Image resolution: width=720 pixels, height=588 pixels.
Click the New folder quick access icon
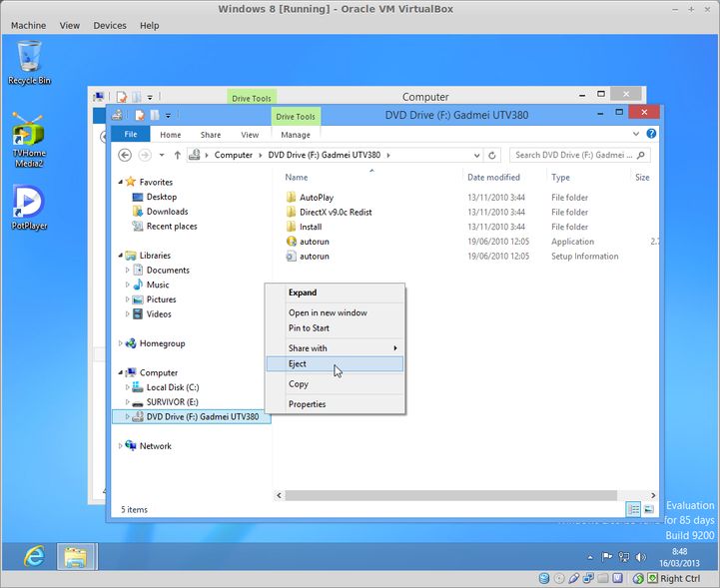click(x=155, y=115)
